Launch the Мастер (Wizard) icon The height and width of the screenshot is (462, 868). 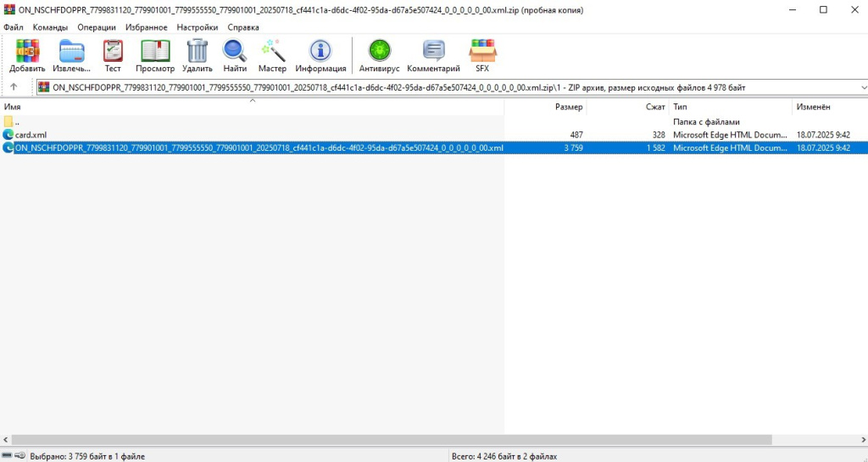(273, 56)
